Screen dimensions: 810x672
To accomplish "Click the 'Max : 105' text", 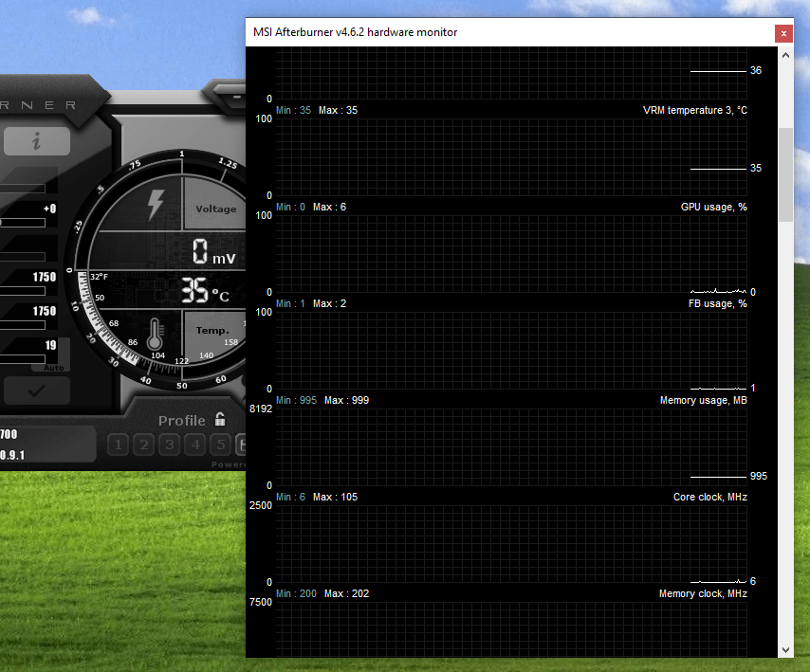I will click(335, 497).
